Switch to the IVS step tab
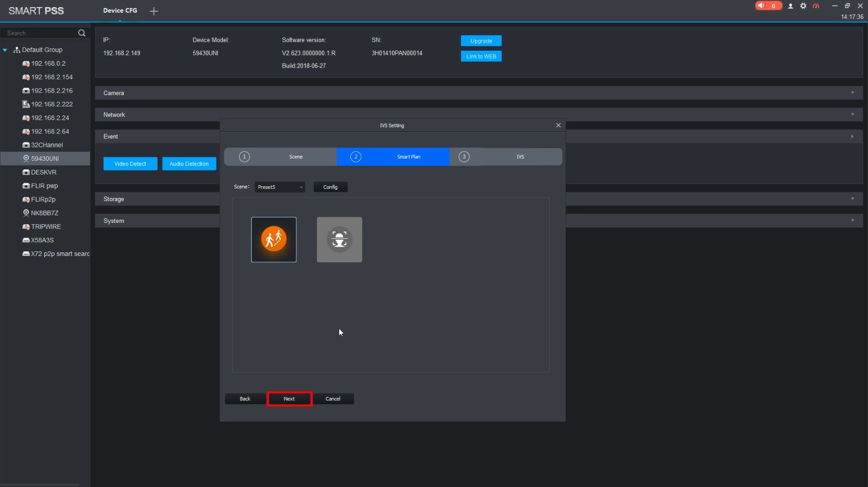Image resolution: width=868 pixels, height=487 pixels. point(506,157)
